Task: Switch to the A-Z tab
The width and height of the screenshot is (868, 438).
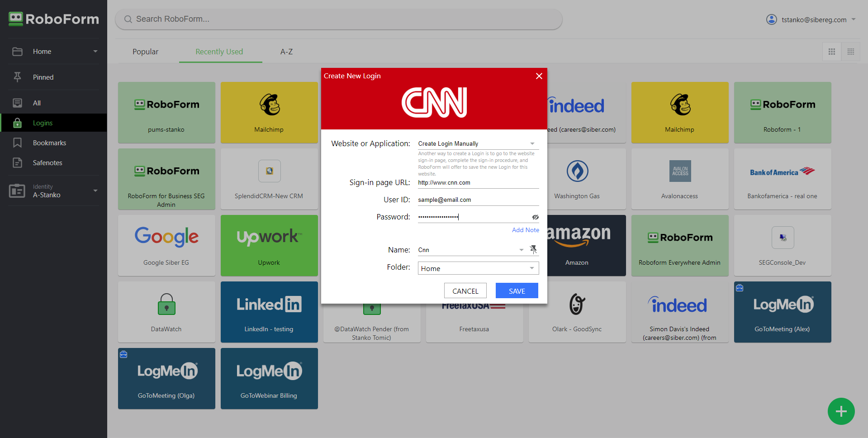Action: (x=286, y=52)
